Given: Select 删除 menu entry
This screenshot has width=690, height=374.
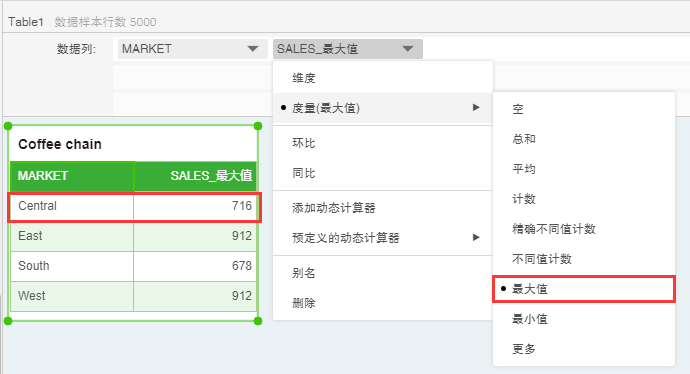Looking at the screenshot, I should (x=304, y=303).
